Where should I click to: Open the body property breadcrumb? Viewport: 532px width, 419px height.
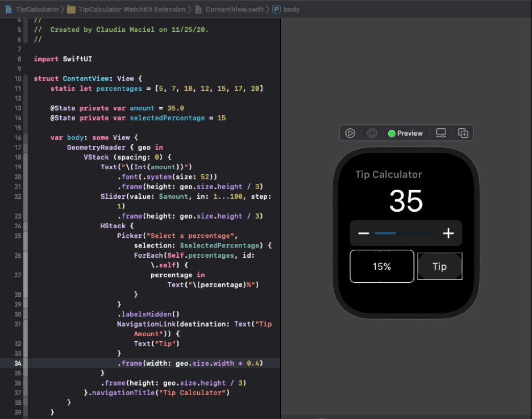coord(292,9)
